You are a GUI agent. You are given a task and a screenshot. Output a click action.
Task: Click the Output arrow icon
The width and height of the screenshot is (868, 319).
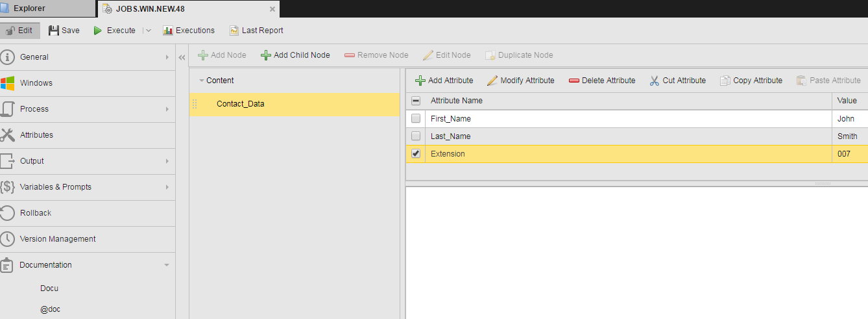coord(8,161)
